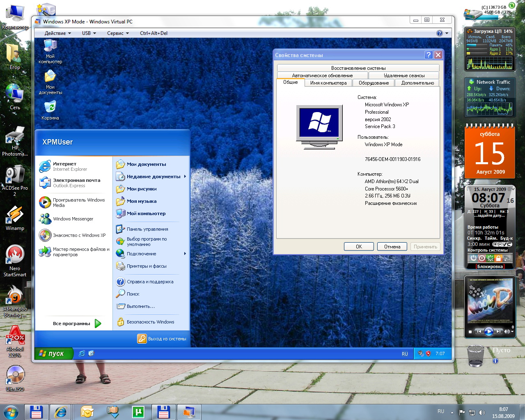Image resolution: width=525 pixels, height=420 pixels.
Task: Click uTorrent icon in Windows 7 taskbar
Action: [x=138, y=412]
